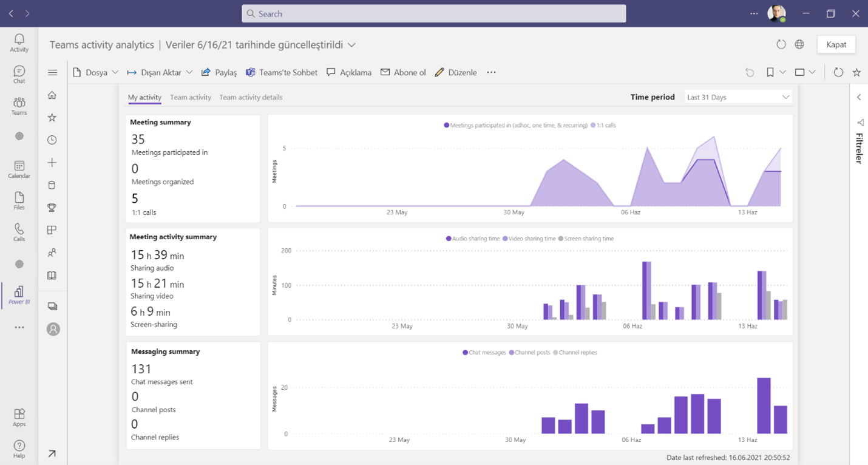Favorite this report with star icon
This screenshot has height=465, width=868.
(856, 72)
